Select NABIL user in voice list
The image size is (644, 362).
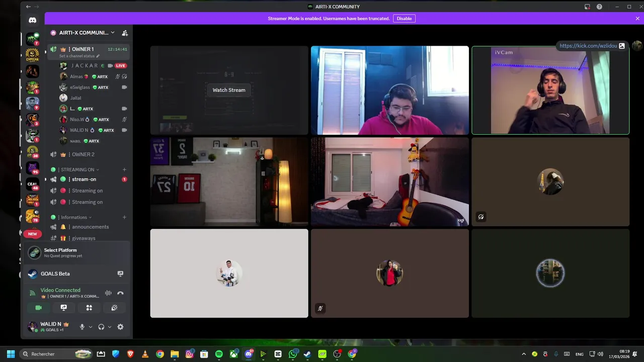93,141
